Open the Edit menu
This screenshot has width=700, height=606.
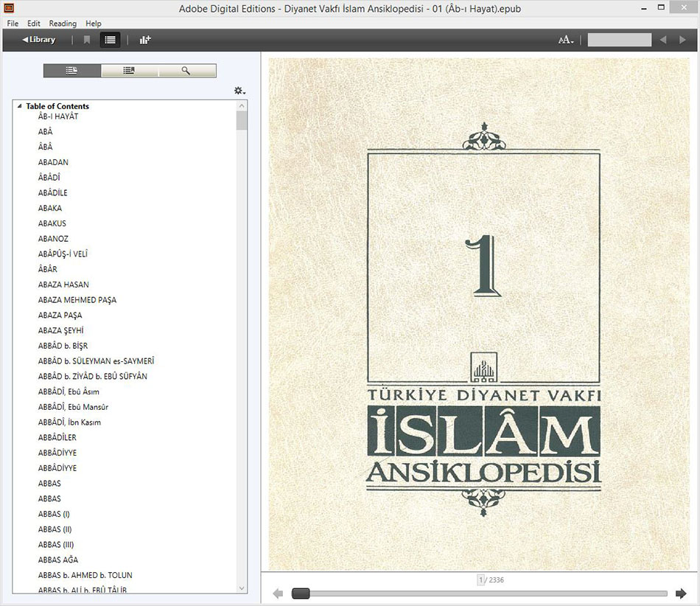33,23
